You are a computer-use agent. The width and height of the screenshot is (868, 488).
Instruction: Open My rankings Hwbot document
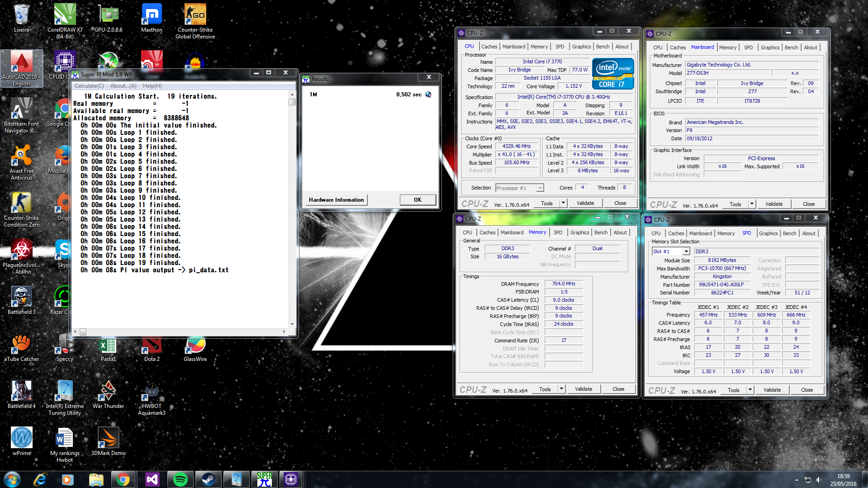[65, 445]
